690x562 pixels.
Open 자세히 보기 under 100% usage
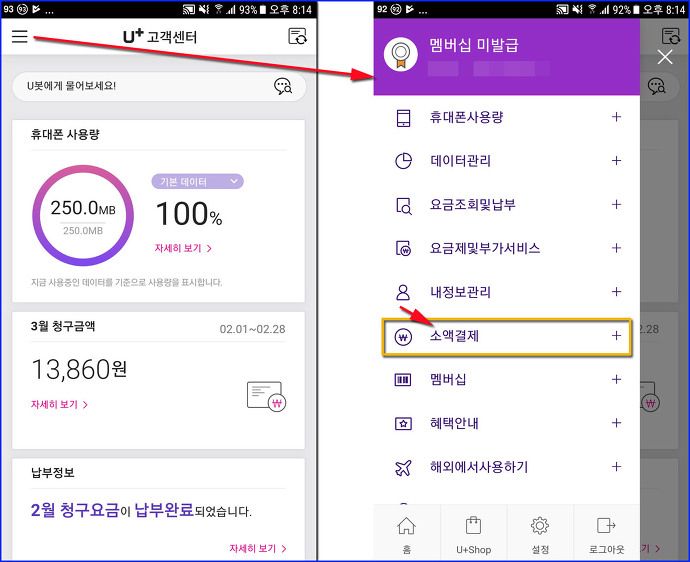point(183,248)
